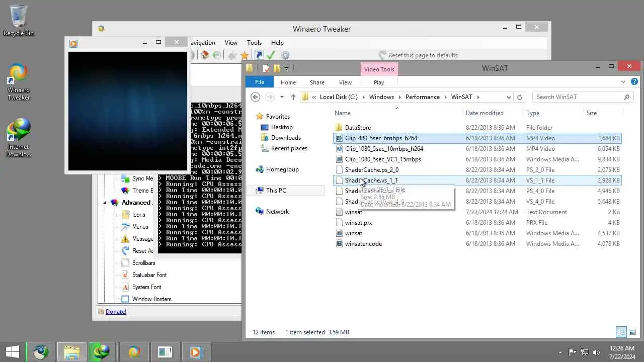Expand the Explorer ribbon chevron
This screenshot has width=644, height=362.
click(x=624, y=82)
